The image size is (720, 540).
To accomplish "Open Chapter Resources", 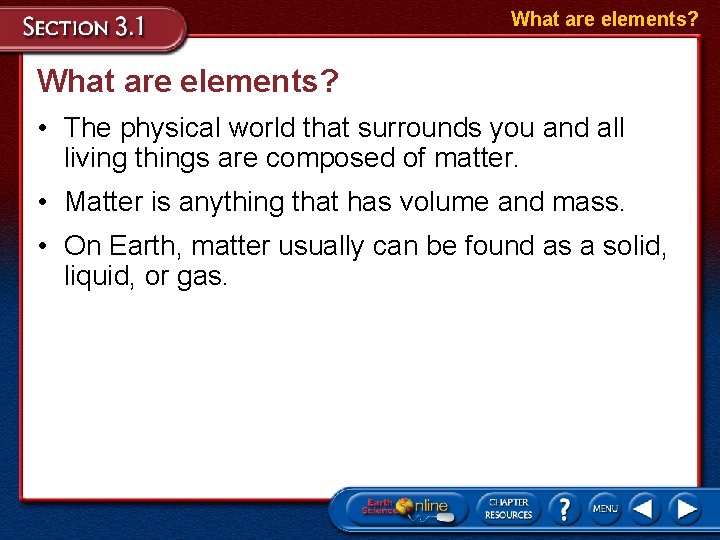I will 508,509.
